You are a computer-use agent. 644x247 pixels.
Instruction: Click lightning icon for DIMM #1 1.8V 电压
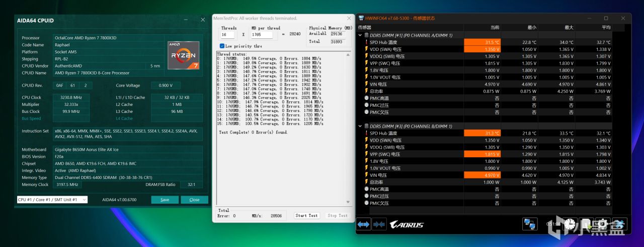tap(366, 70)
